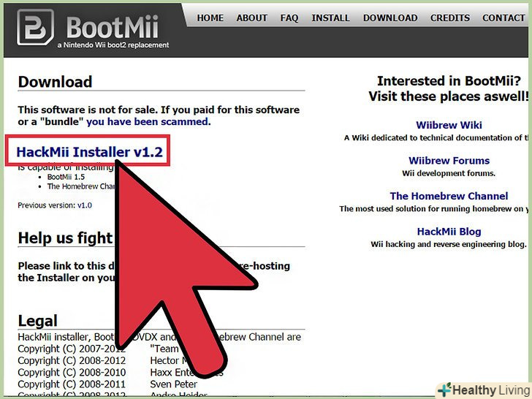Open the CONTACT navigation item

503,18
